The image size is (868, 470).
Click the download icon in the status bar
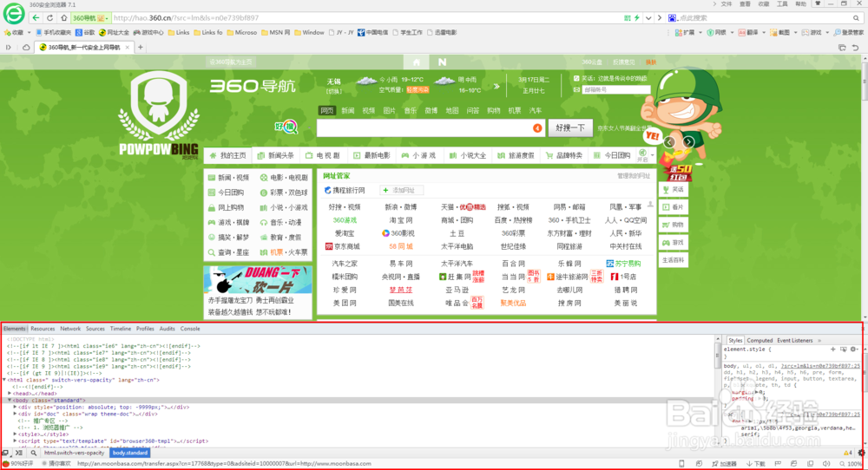756,464
